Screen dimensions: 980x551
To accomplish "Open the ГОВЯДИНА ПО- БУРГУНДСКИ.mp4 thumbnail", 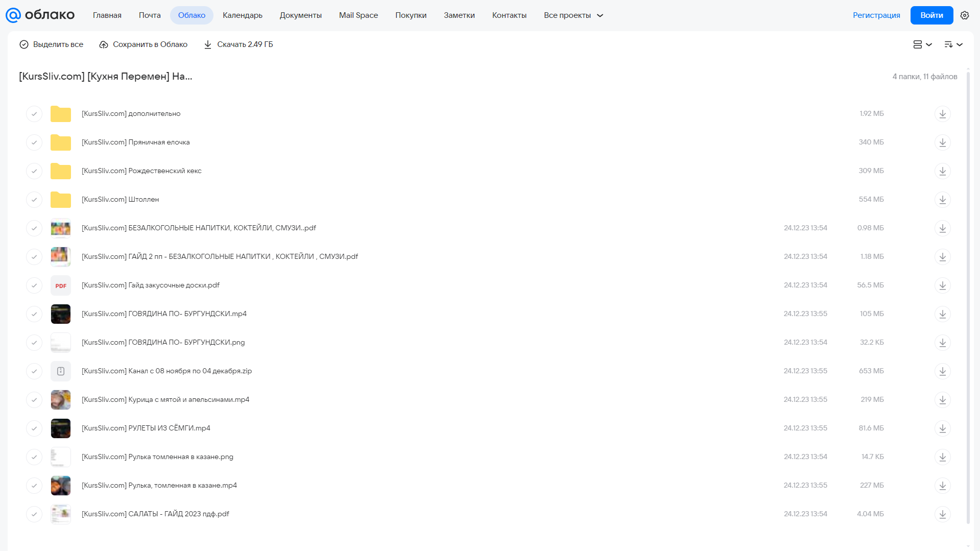I will [61, 314].
